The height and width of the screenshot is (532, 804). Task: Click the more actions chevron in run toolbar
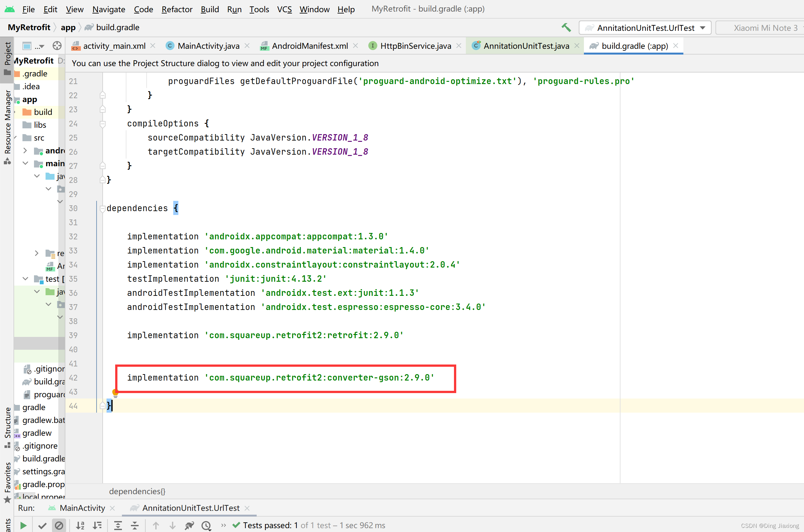(223, 525)
